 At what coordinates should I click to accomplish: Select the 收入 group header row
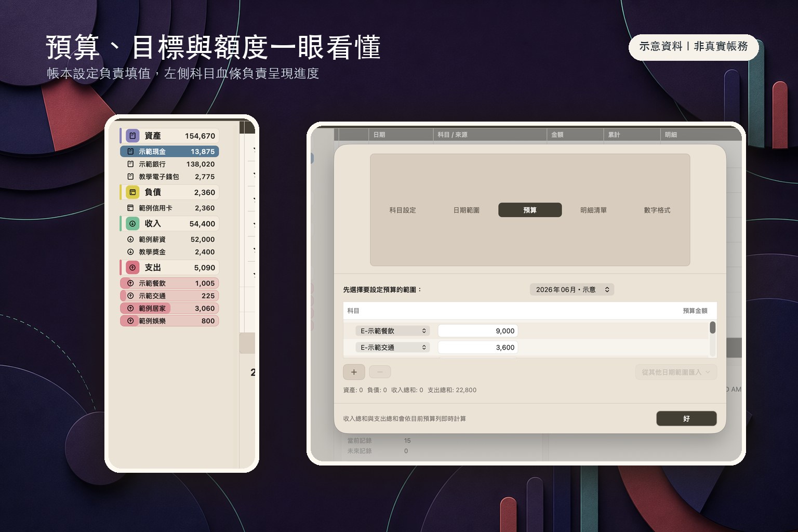click(169, 223)
